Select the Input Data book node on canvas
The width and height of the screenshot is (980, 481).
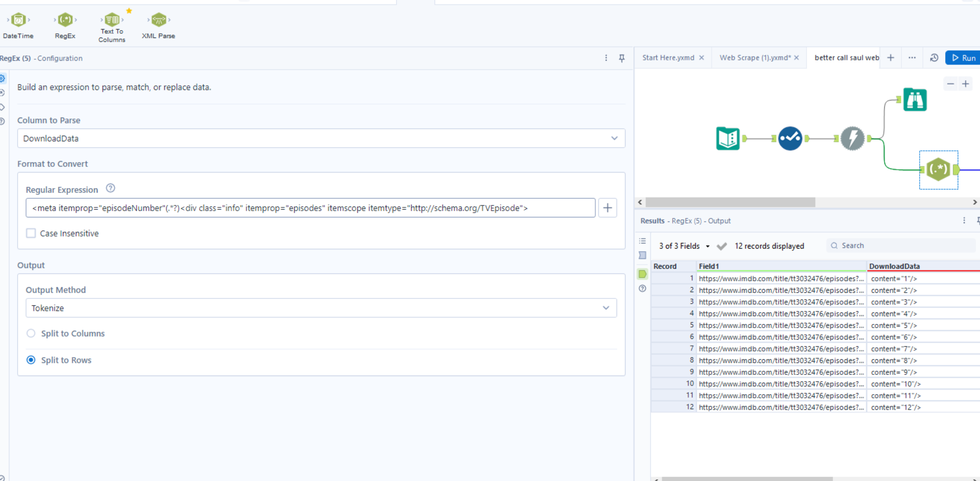point(727,138)
